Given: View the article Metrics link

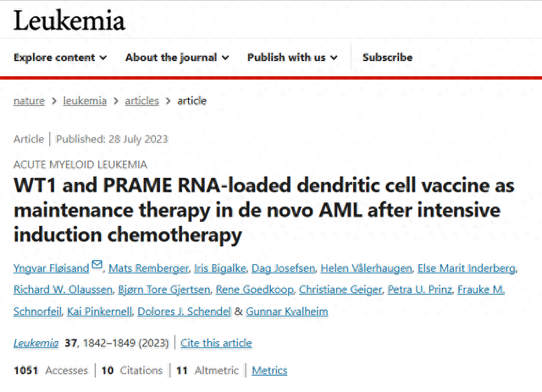Looking at the screenshot, I should (x=269, y=371).
